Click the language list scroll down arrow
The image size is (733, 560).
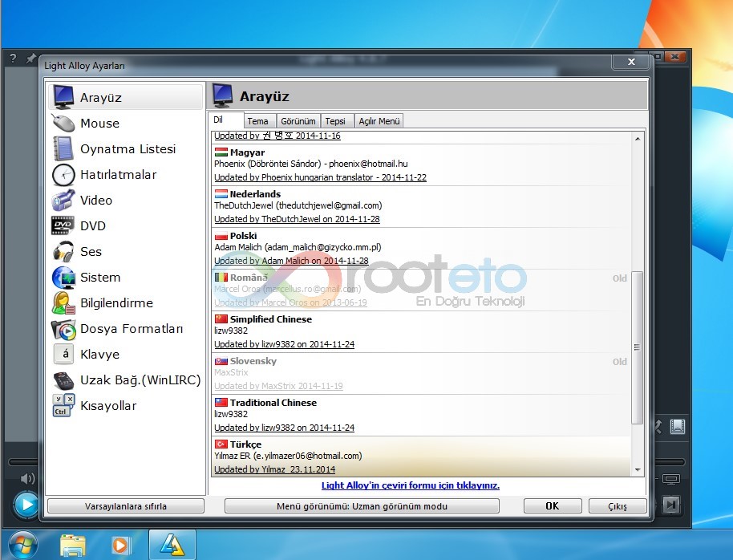coord(638,469)
